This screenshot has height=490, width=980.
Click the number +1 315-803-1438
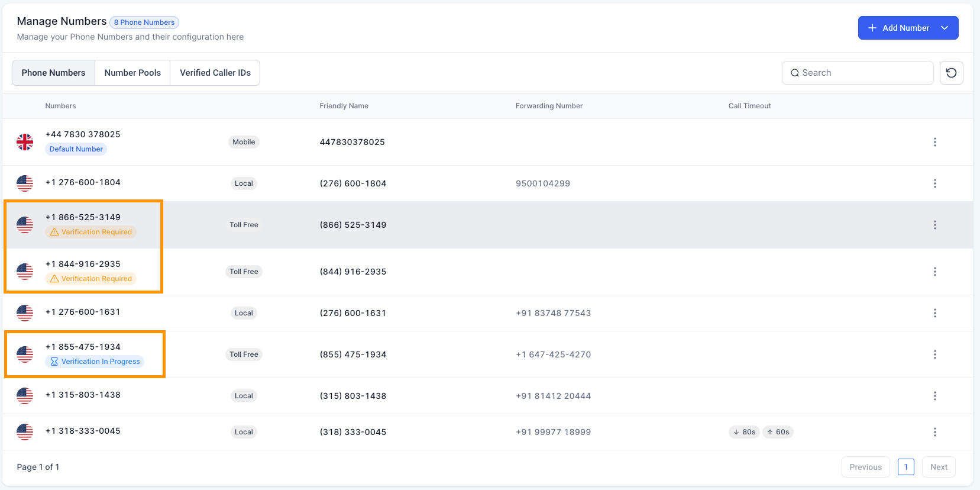83,395
